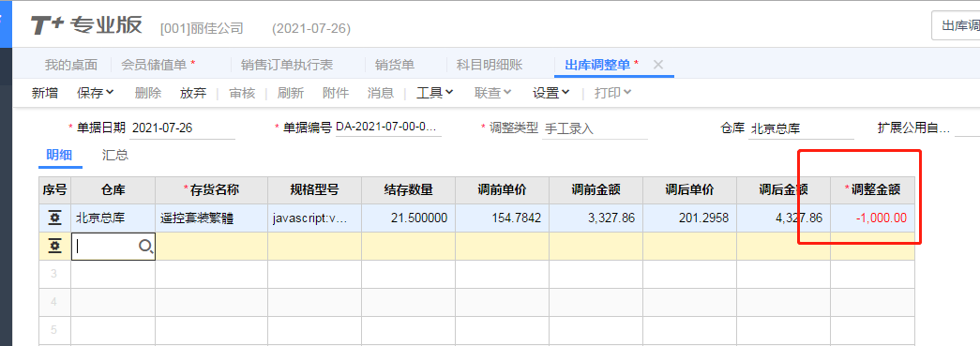Select the 明细 sub-tab

point(59,155)
